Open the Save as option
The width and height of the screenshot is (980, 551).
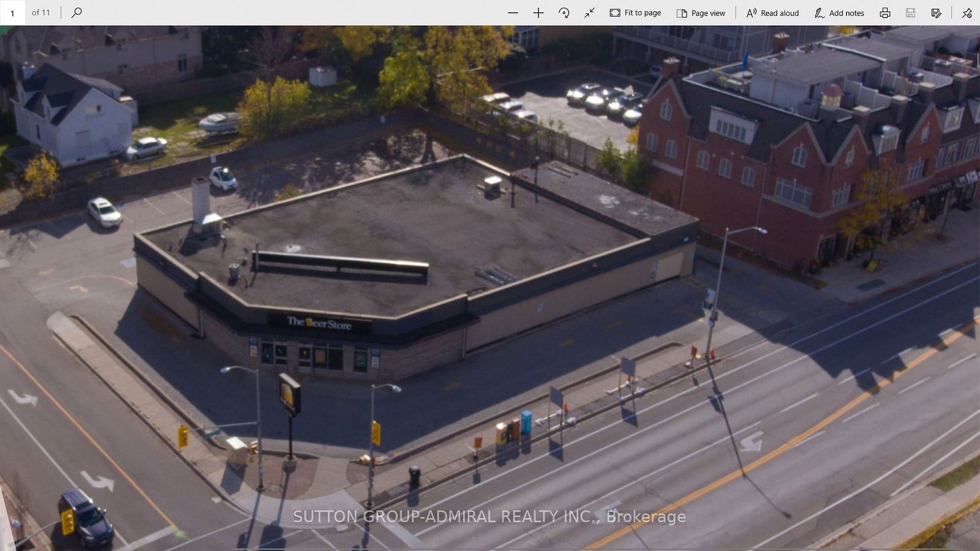coord(935,12)
